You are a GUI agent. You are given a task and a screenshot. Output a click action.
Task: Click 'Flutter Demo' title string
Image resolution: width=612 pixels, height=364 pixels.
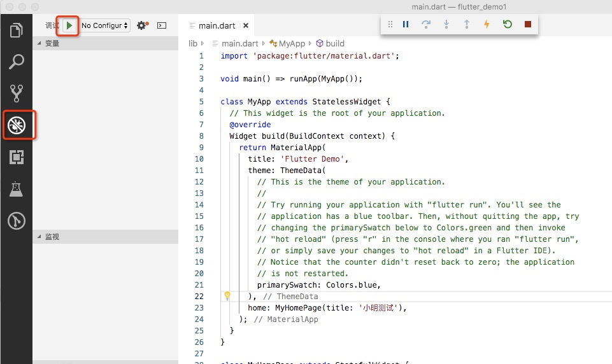click(x=312, y=159)
